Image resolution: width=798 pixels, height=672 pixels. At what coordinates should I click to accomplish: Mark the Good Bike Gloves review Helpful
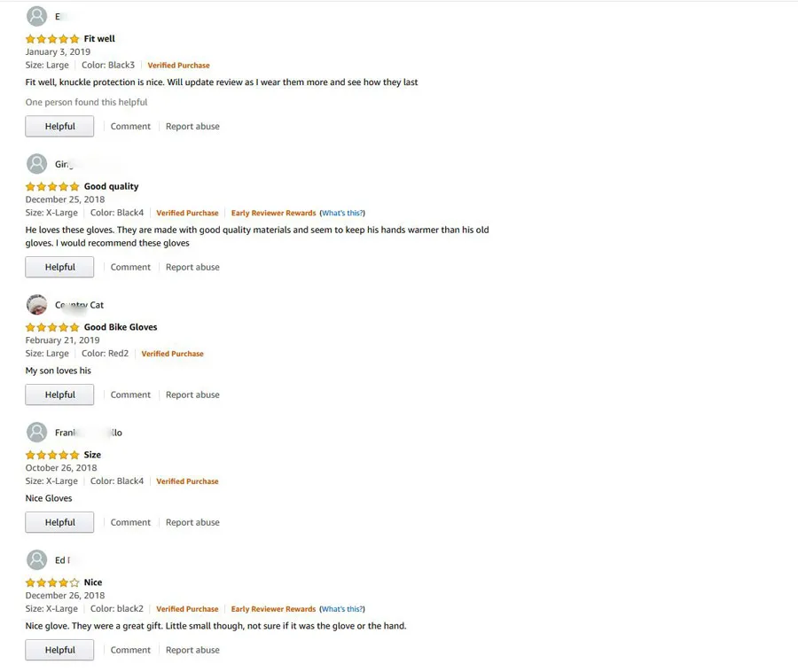[59, 395]
